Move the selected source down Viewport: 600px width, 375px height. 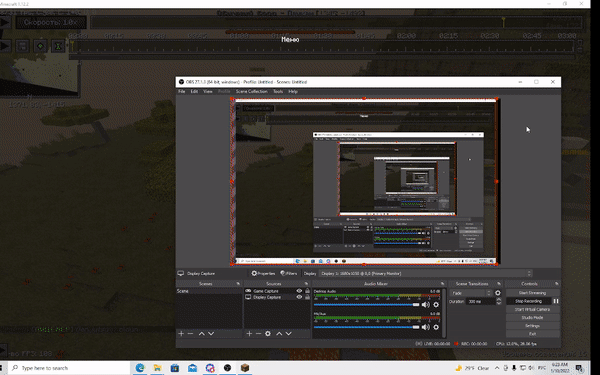pyautogui.click(x=289, y=334)
